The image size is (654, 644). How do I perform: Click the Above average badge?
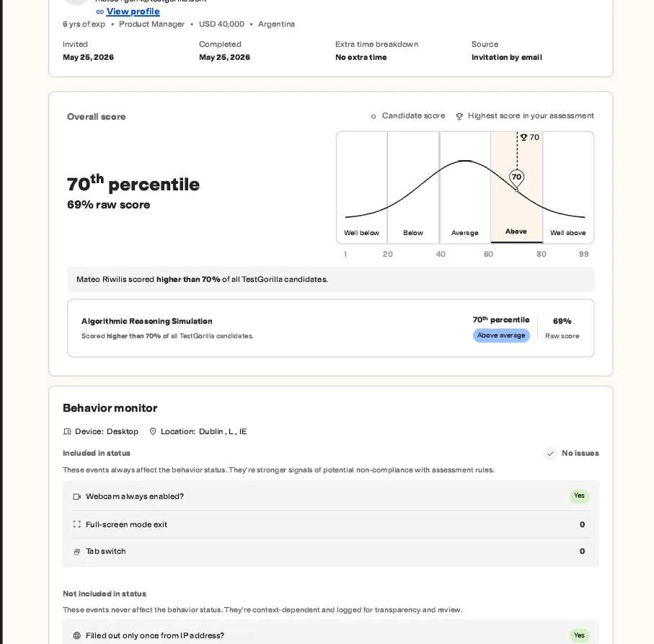(501, 335)
